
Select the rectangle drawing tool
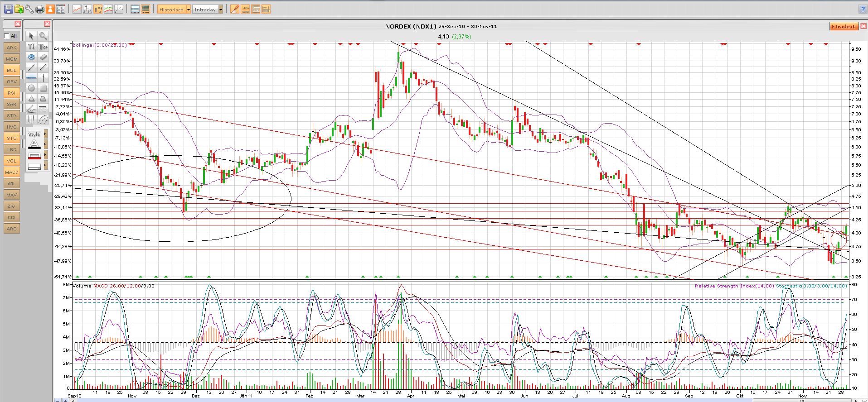(x=43, y=88)
